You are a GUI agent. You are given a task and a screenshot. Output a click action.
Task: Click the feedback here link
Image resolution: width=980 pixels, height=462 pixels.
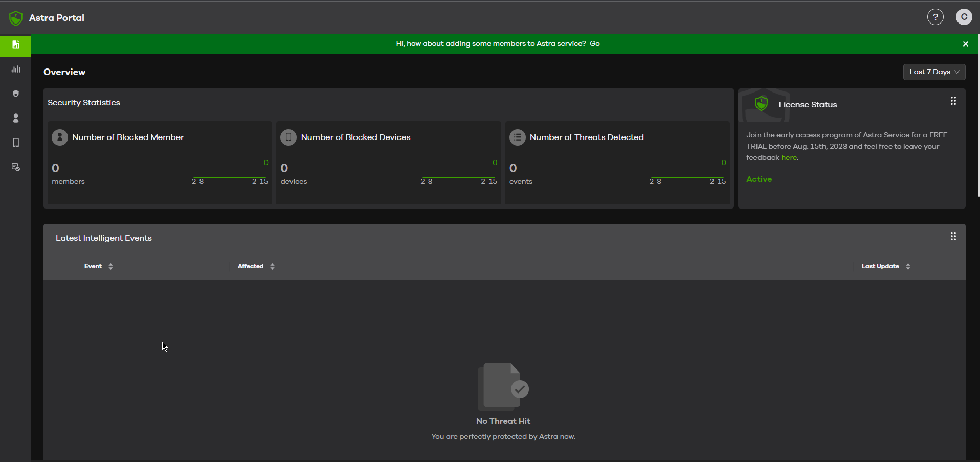coord(788,158)
